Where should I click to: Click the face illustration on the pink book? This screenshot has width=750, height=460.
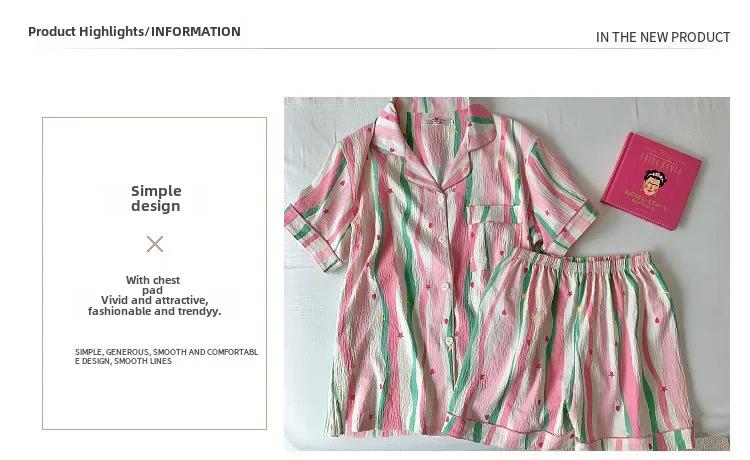[x=653, y=183]
